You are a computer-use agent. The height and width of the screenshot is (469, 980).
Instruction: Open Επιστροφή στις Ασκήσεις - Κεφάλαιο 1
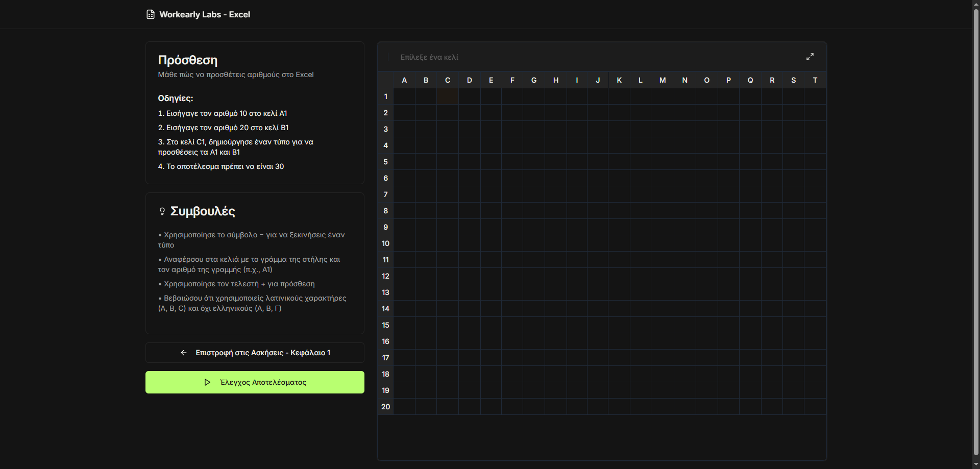coord(254,353)
